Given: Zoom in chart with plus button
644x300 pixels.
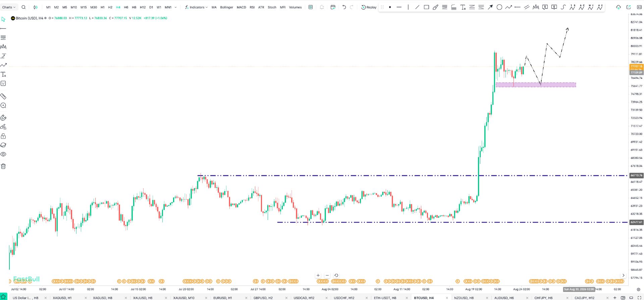Looking at the screenshot, I should (x=318, y=275).
